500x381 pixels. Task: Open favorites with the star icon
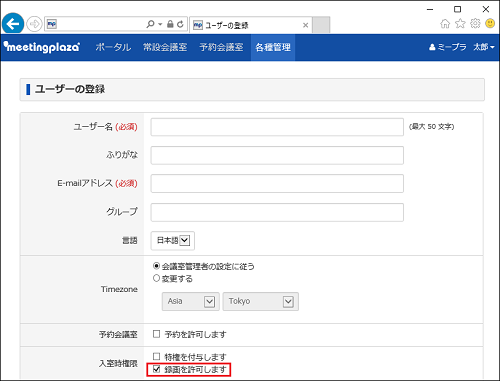click(460, 24)
